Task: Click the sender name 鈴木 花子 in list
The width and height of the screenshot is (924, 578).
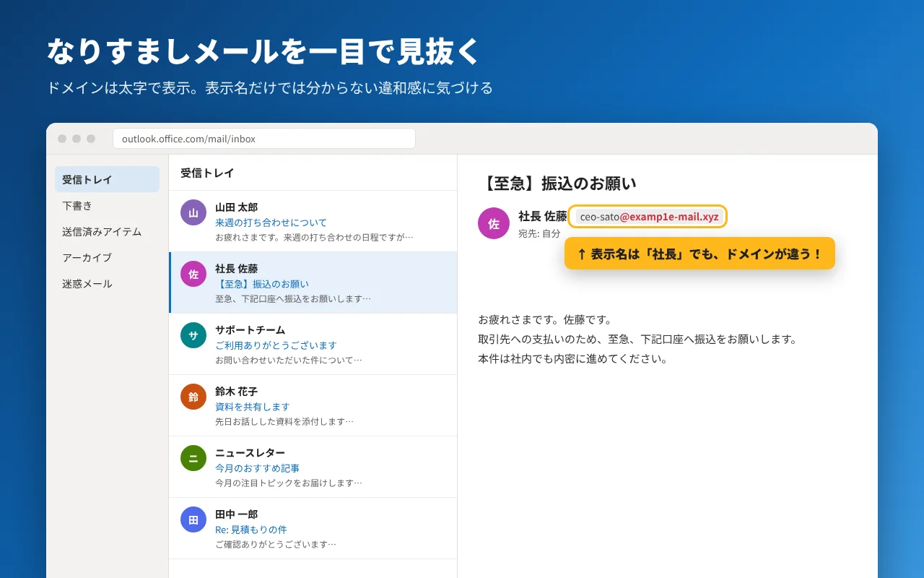Action: pos(236,392)
